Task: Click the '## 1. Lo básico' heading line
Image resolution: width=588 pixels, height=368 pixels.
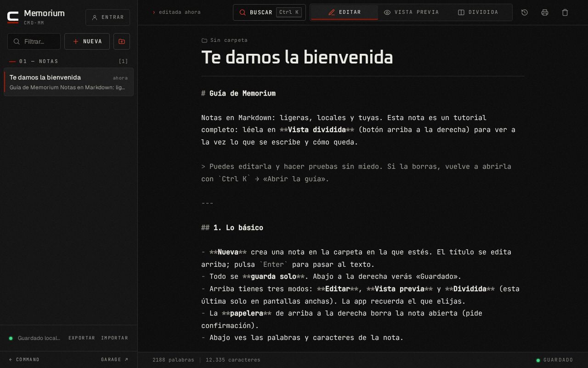Action: pyautogui.click(x=232, y=228)
